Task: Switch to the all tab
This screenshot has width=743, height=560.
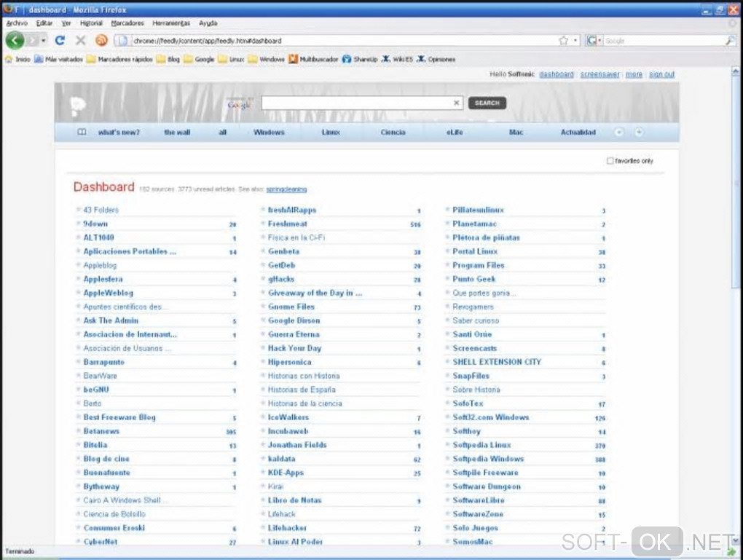Action: pyautogui.click(x=222, y=133)
